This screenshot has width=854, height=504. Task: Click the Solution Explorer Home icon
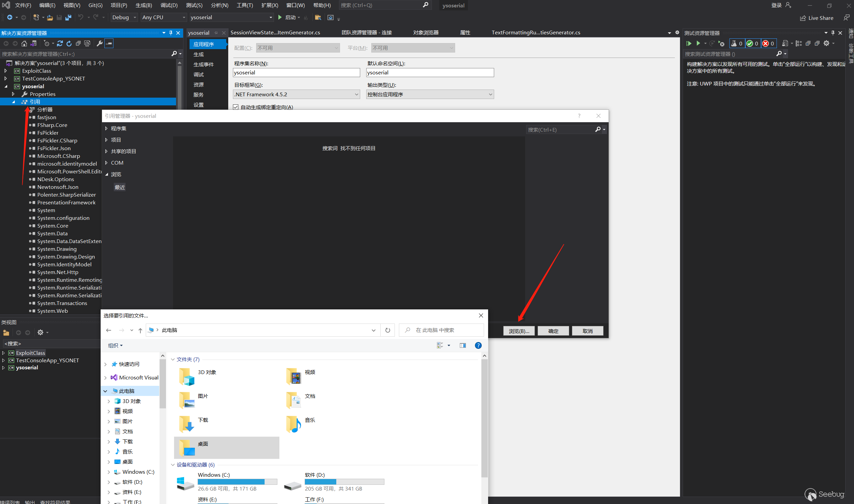[24, 43]
